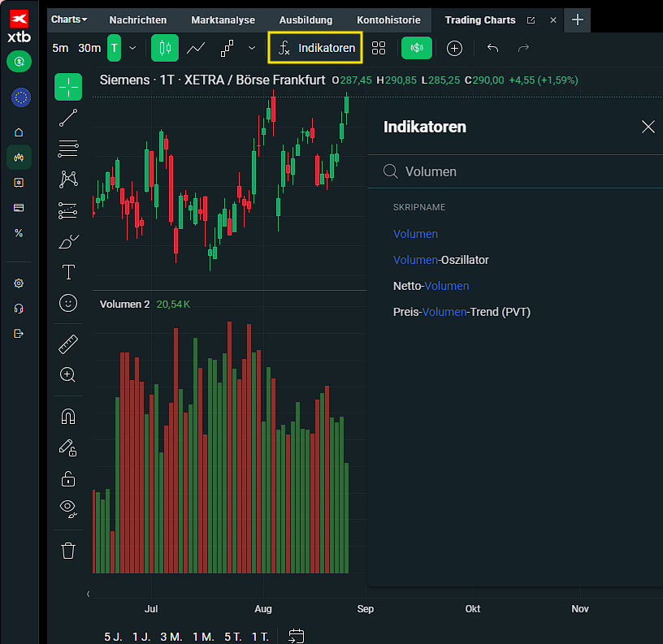Select the projection position tool

click(x=68, y=210)
